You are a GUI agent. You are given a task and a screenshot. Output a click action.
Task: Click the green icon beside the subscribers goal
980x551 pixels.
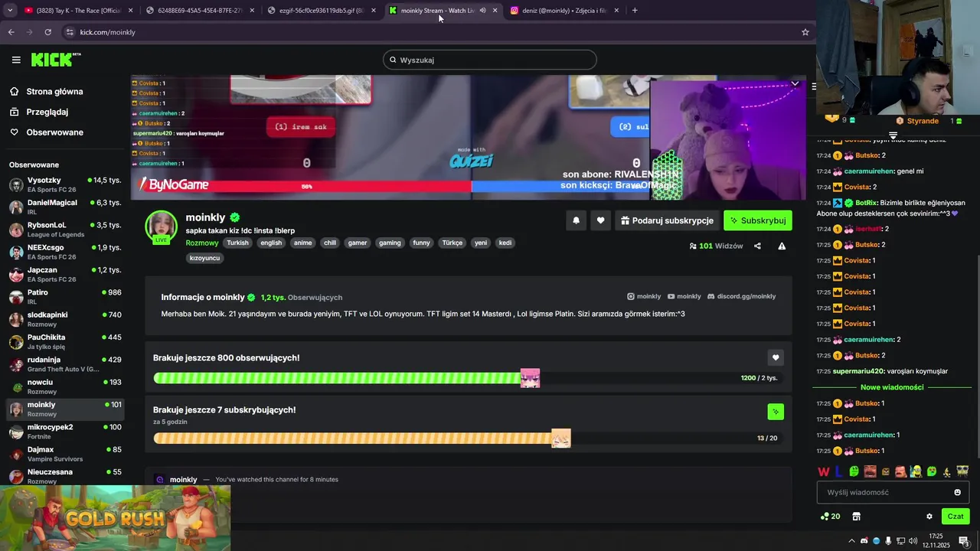pyautogui.click(x=776, y=412)
